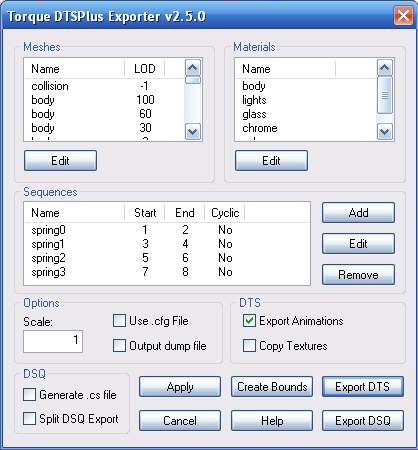Click the Materials Name column header
The height and width of the screenshot is (450, 418).
285,69
